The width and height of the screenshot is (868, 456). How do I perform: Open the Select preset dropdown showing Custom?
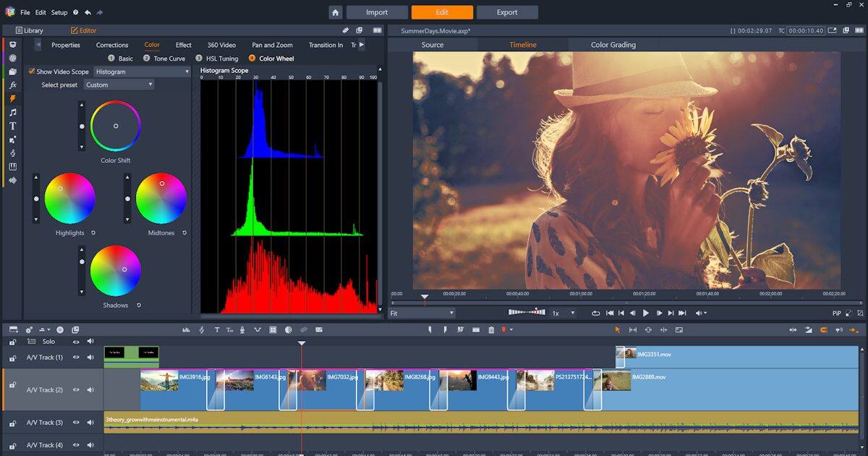(x=120, y=84)
